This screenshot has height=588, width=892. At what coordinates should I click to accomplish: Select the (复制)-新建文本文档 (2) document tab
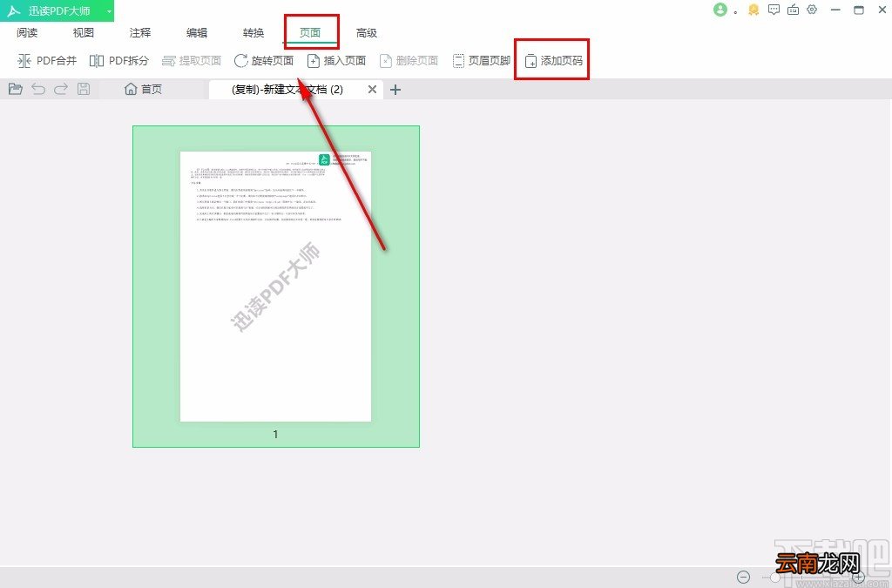point(287,89)
